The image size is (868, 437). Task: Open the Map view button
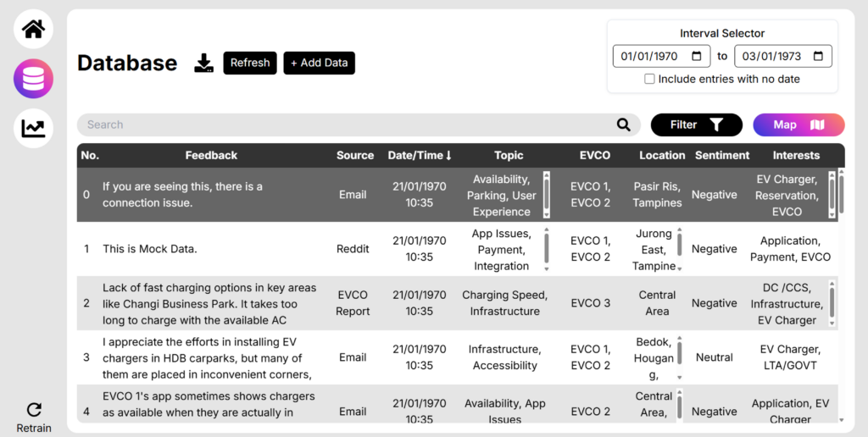[x=798, y=125]
